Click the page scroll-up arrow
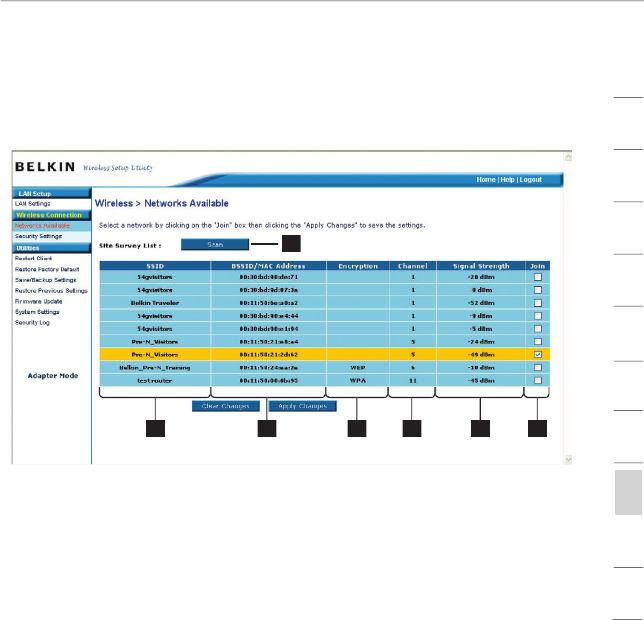Screen dimensions: 644x620 568,157
